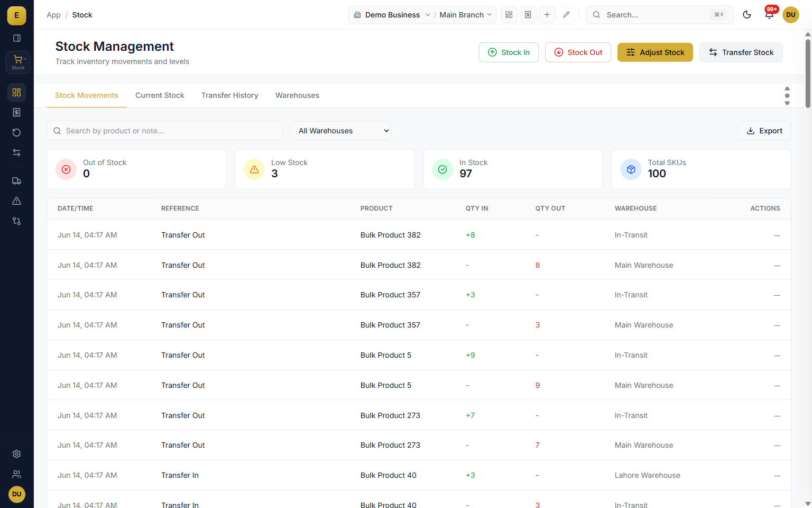Image resolution: width=812 pixels, height=508 pixels.
Task: Click the Low Stock card
Action: click(325, 169)
